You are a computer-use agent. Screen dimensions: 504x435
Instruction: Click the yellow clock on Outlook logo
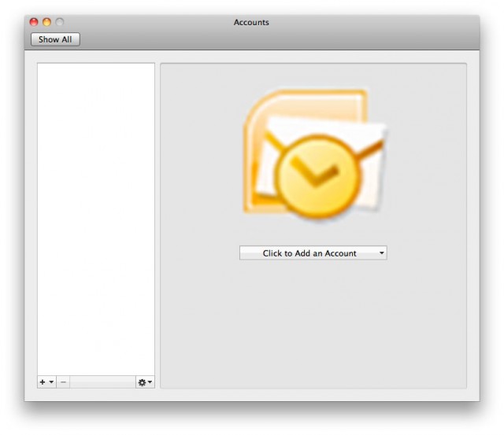318,176
